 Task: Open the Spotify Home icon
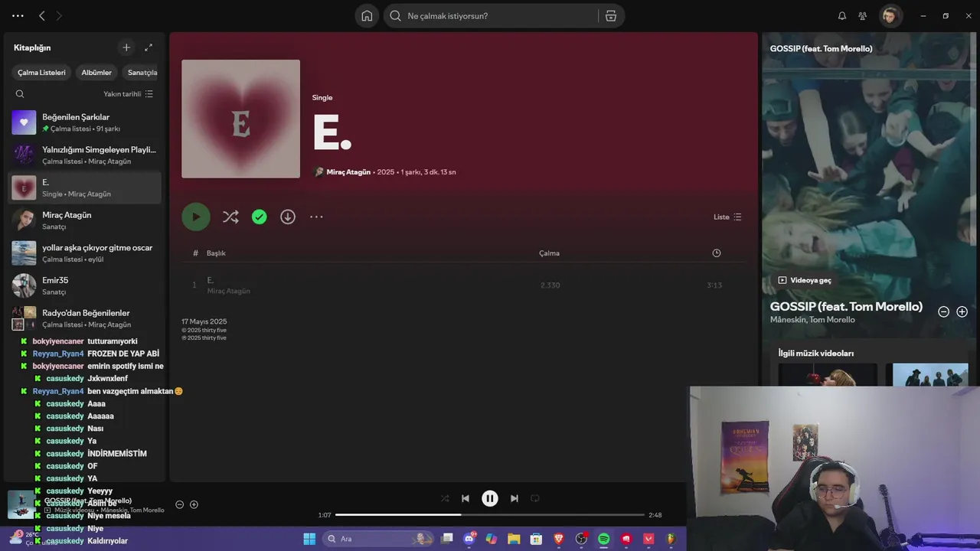(x=367, y=15)
